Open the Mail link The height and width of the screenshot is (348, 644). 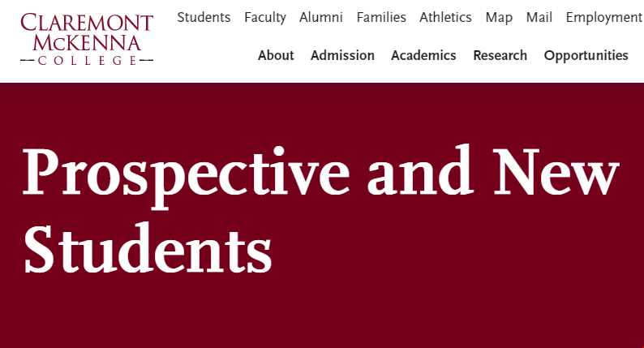point(539,17)
